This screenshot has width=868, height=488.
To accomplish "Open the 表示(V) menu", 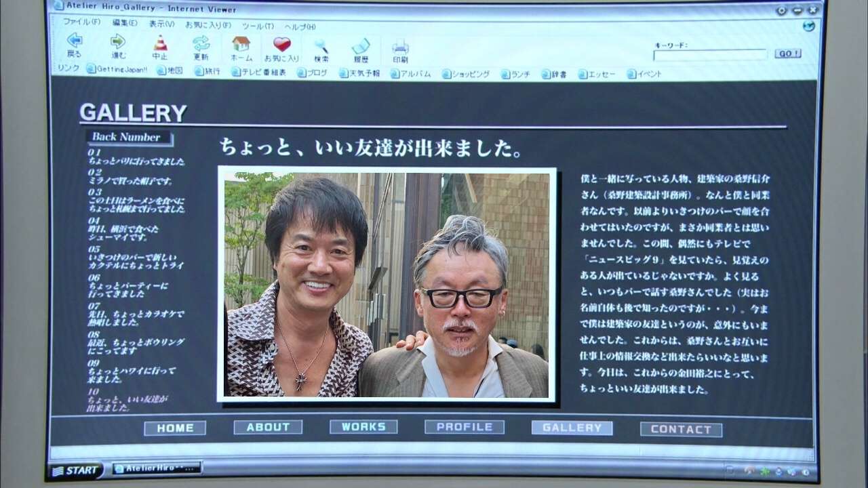I will [x=161, y=24].
